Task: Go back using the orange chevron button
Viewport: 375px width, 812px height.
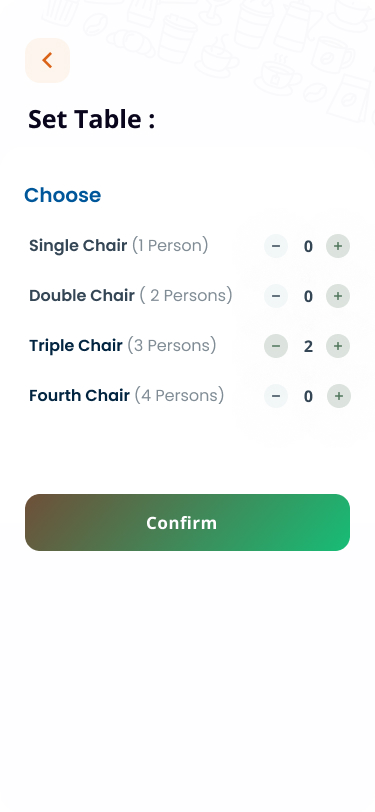Action: click(x=47, y=60)
